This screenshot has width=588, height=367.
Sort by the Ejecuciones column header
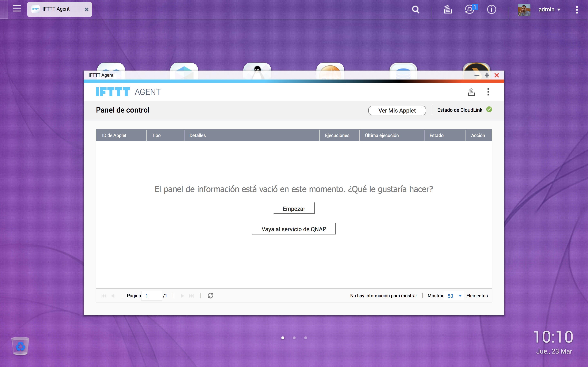pos(337,135)
